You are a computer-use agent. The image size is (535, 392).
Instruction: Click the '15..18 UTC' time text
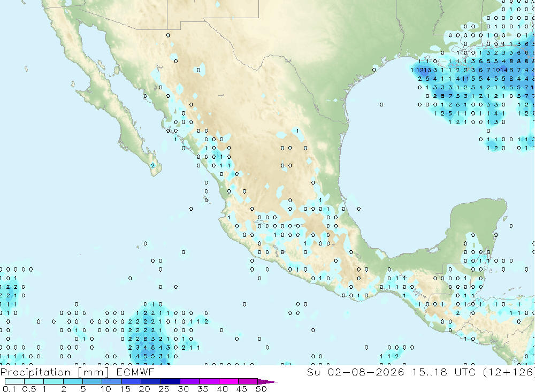click(444, 372)
